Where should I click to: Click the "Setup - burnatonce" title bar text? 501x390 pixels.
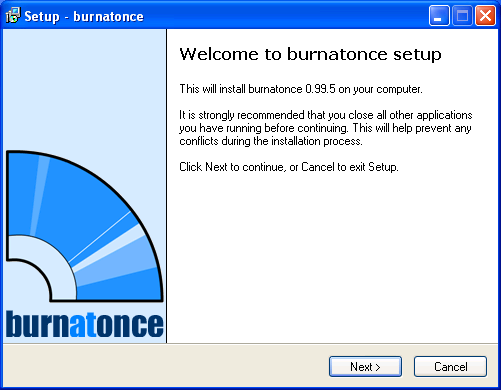tap(84, 16)
